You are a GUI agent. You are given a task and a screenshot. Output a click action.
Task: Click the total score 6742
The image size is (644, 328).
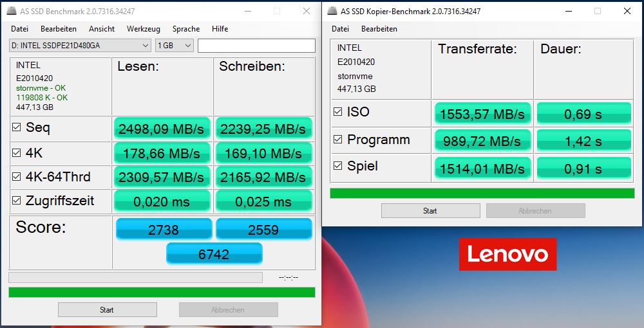tap(214, 254)
